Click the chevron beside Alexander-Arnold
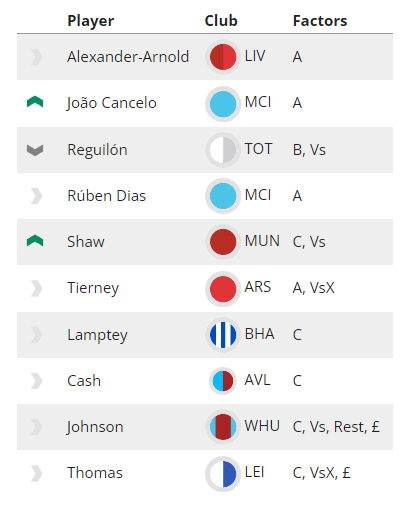414x505 pixels. [x=36, y=57]
